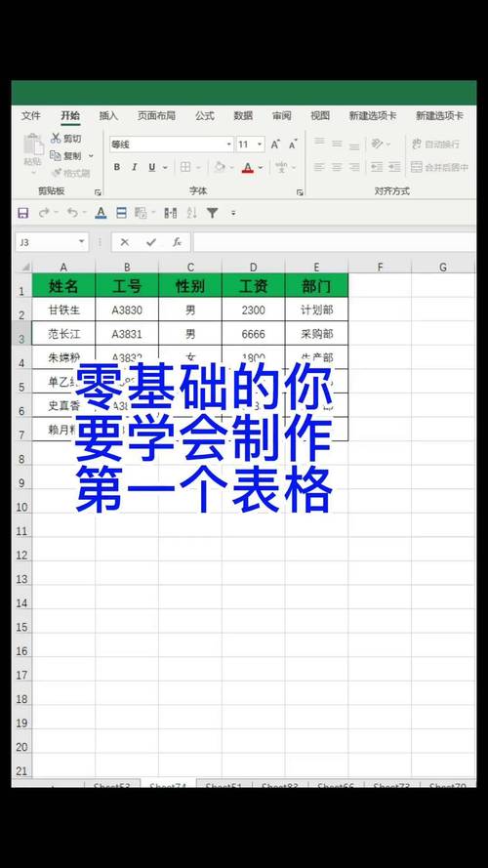488x868 pixels.
Task: Click the Merge & Center (合并后居中) button
Action: point(440,167)
